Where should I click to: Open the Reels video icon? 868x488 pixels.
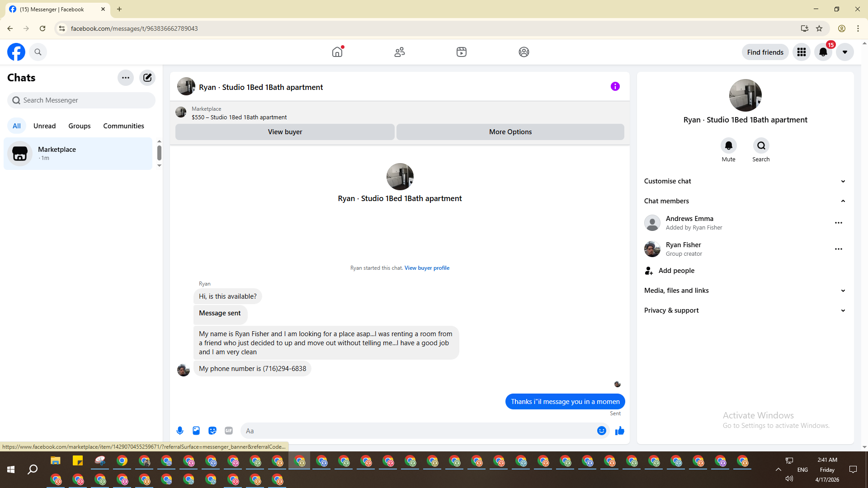(462, 52)
